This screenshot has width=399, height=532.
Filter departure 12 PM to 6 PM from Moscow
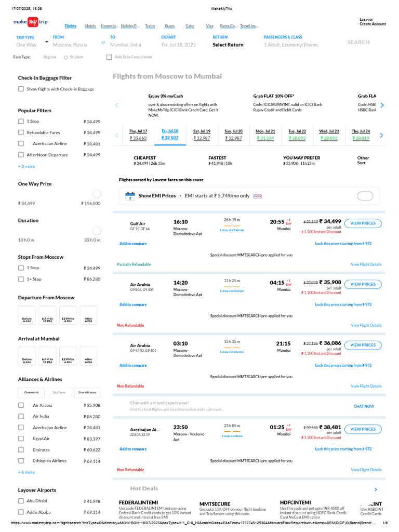pos(68,315)
